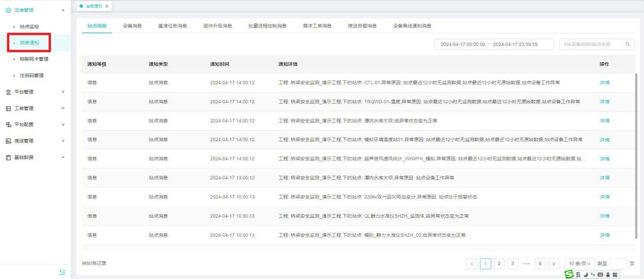Collapse the sidebar using the bottom fold icon
The image size is (644, 279).
(62, 272)
